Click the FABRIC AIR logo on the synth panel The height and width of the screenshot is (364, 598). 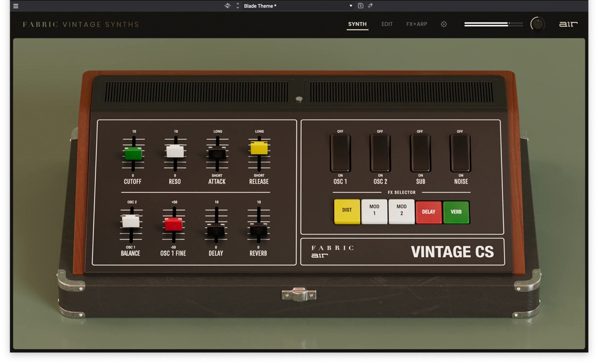point(332,251)
